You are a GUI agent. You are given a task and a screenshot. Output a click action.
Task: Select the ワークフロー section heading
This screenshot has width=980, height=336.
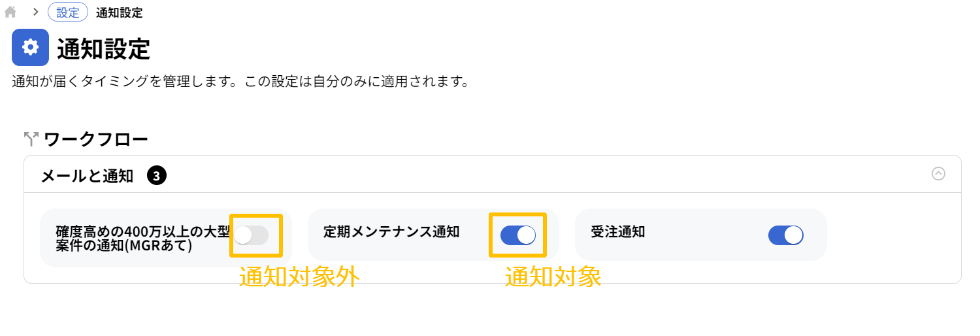[x=96, y=139]
